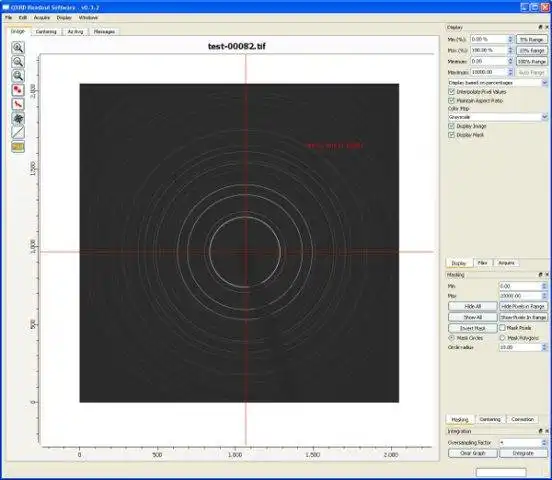The height and width of the screenshot is (480, 552).
Task: Toggle Display Image checkbox
Action: pos(452,126)
